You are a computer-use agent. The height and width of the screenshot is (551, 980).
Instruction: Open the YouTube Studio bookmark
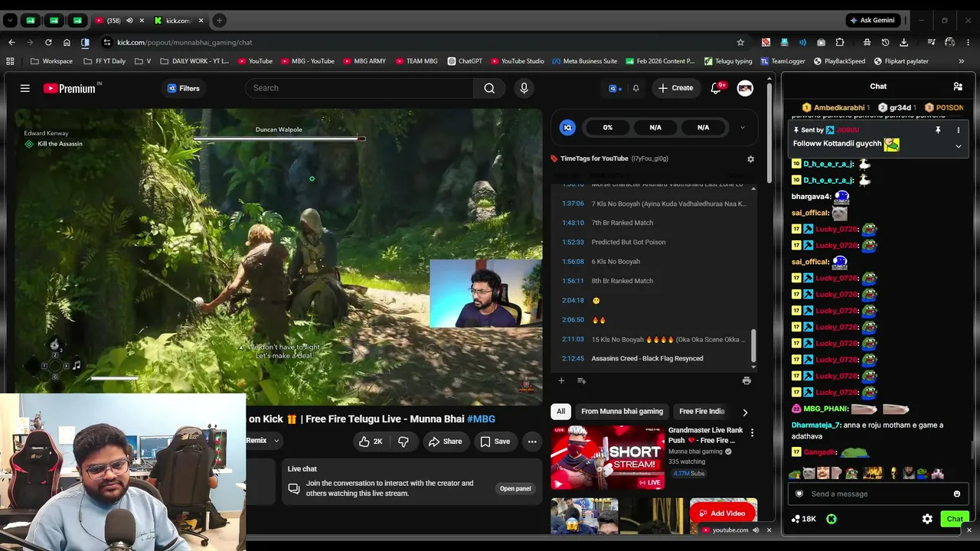[x=518, y=61]
